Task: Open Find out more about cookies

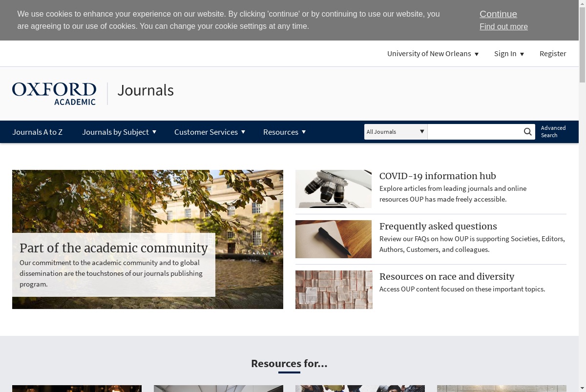Action: (x=503, y=26)
